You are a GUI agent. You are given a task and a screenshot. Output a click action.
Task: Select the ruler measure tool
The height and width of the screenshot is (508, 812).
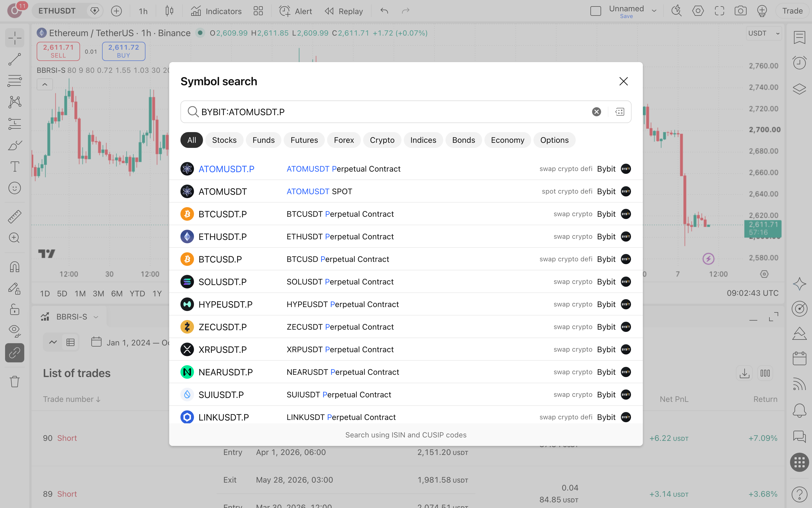pos(15,217)
